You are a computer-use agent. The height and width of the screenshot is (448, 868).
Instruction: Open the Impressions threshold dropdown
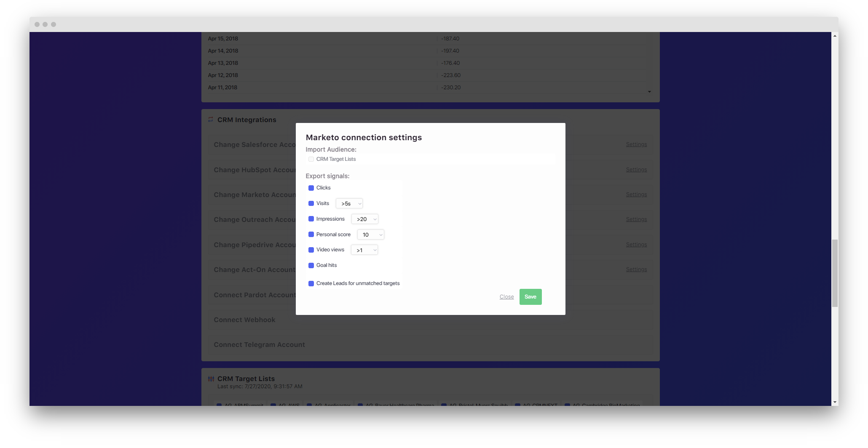click(x=365, y=219)
